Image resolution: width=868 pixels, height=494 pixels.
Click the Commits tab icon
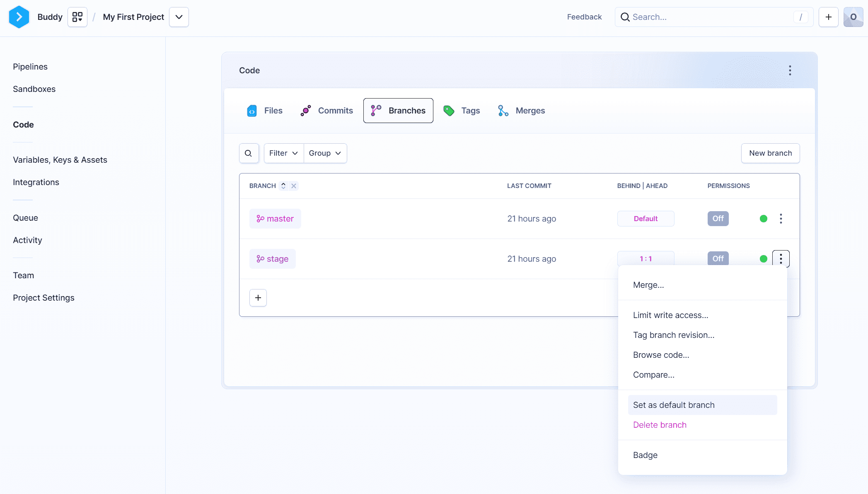click(x=306, y=110)
